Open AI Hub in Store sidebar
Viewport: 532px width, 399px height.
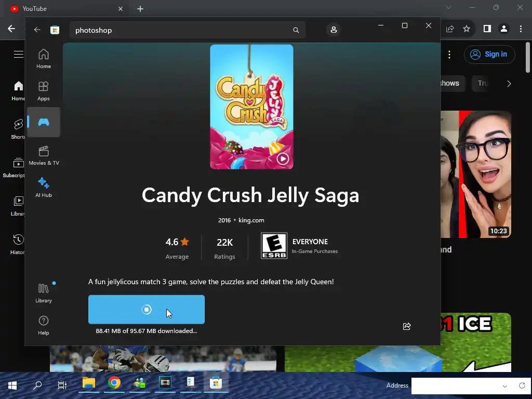[x=44, y=187]
